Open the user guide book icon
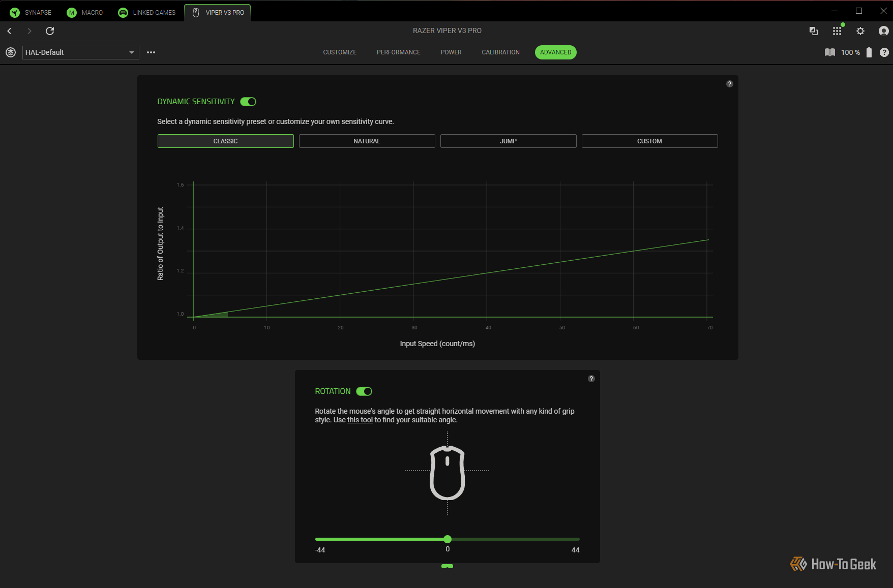893x588 pixels. (829, 52)
